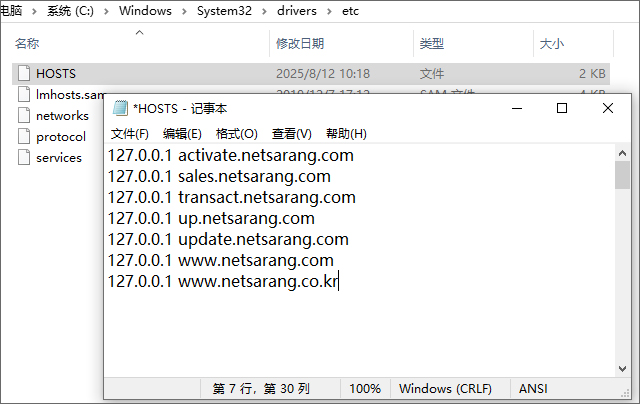This screenshot has width=640, height=404.
Task: Click the HOSTS file icon in Explorer
Action: 24,73
